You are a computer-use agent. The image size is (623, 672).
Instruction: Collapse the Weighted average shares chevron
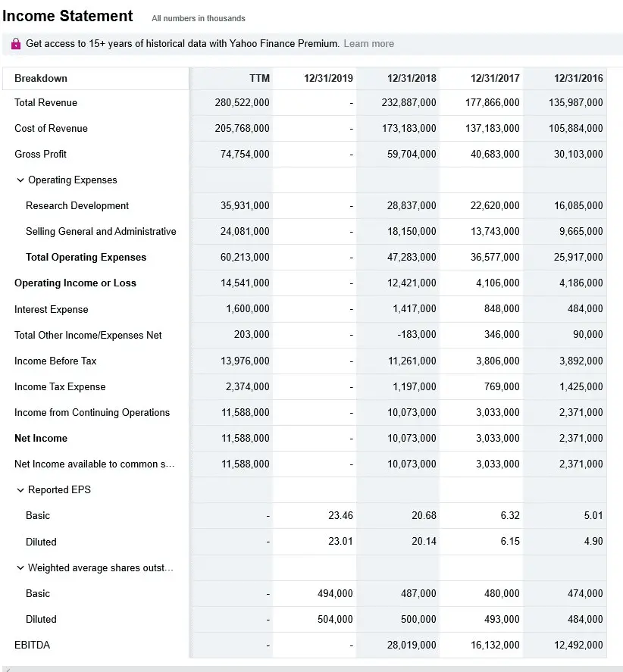[x=20, y=568]
